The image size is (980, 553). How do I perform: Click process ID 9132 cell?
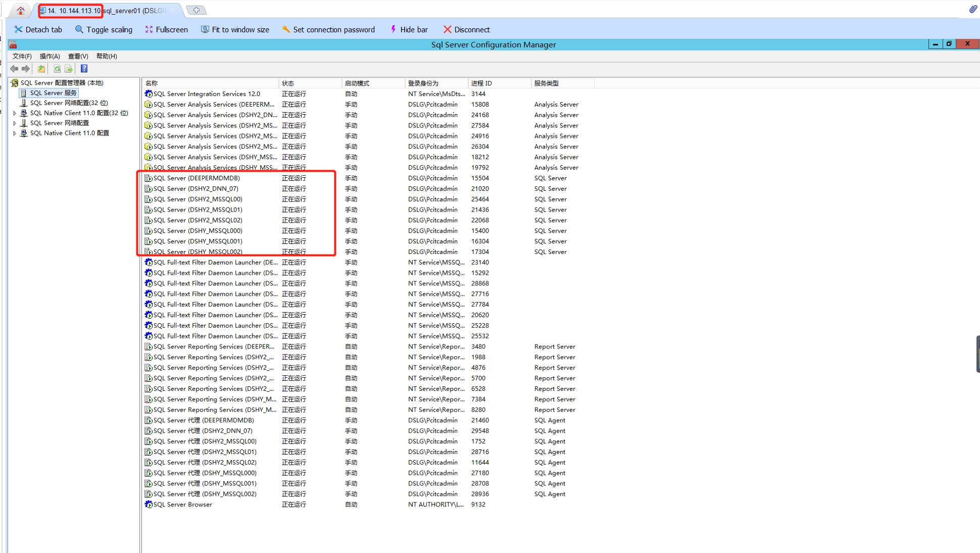tap(478, 505)
